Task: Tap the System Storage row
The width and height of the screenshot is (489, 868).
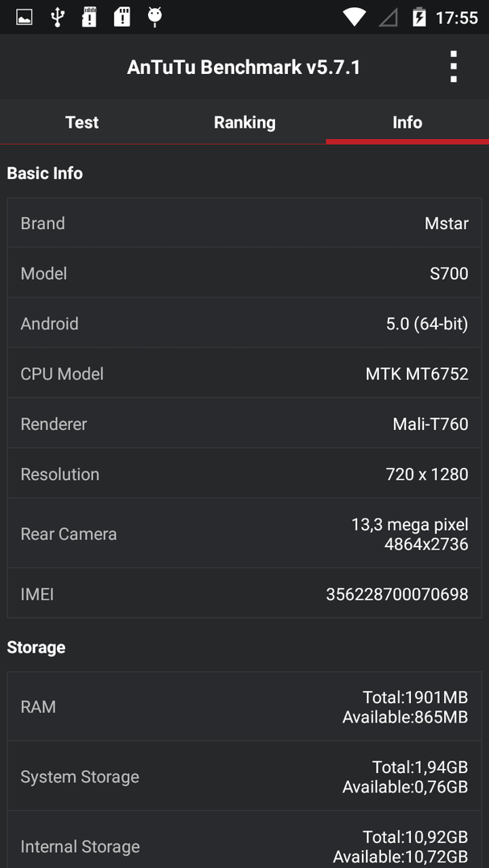Action: (244, 776)
